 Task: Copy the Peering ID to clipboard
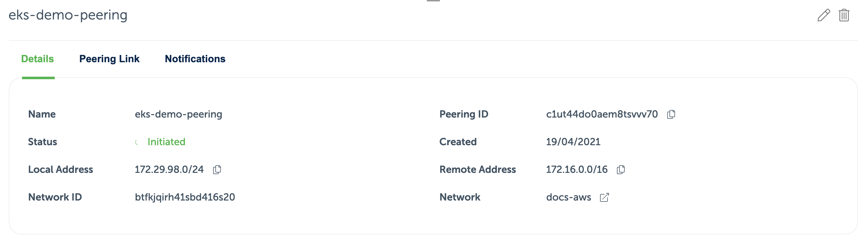click(x=671, y=114)
